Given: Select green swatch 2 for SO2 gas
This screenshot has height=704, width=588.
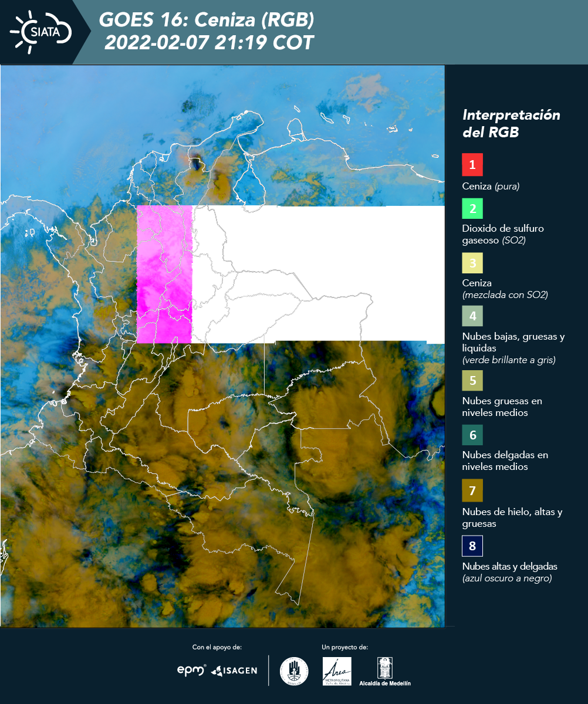Looking at the screenshot, I should click(x=472, y=208).
